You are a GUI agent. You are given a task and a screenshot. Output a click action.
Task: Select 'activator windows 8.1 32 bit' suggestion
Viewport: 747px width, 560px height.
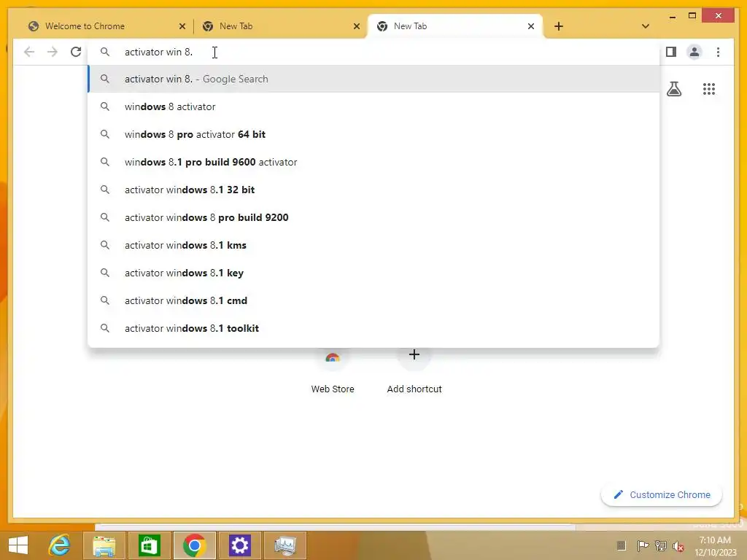(x=373, y=190)
